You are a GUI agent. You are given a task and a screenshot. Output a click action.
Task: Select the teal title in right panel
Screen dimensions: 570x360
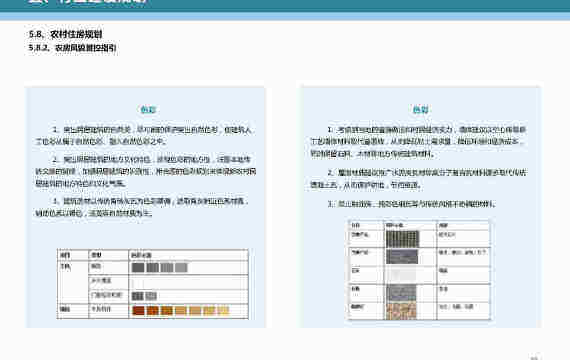pos(420,109)
